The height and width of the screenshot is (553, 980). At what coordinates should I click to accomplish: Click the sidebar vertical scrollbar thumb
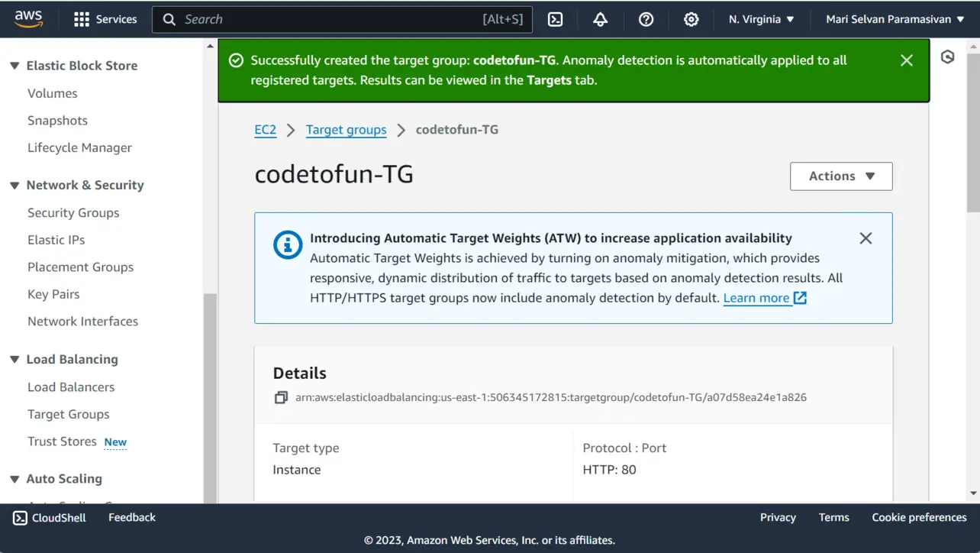point(210,397)
